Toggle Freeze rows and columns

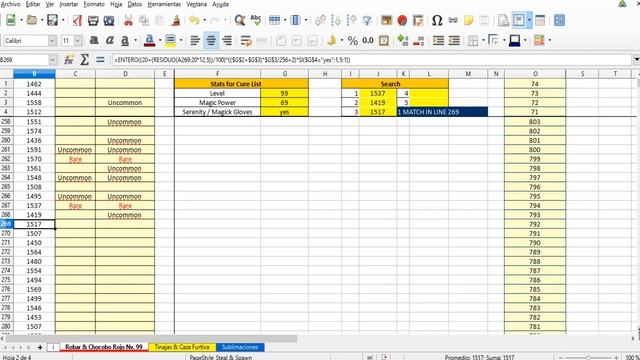519,20
